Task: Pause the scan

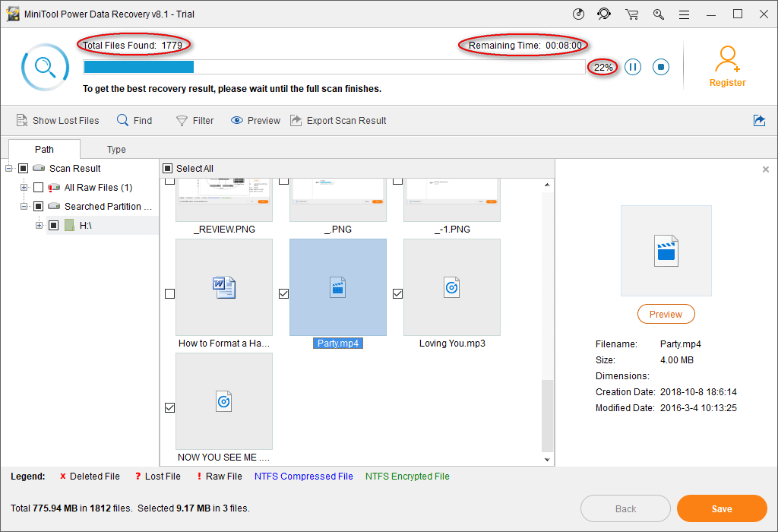Action: [x=633, y=67]
